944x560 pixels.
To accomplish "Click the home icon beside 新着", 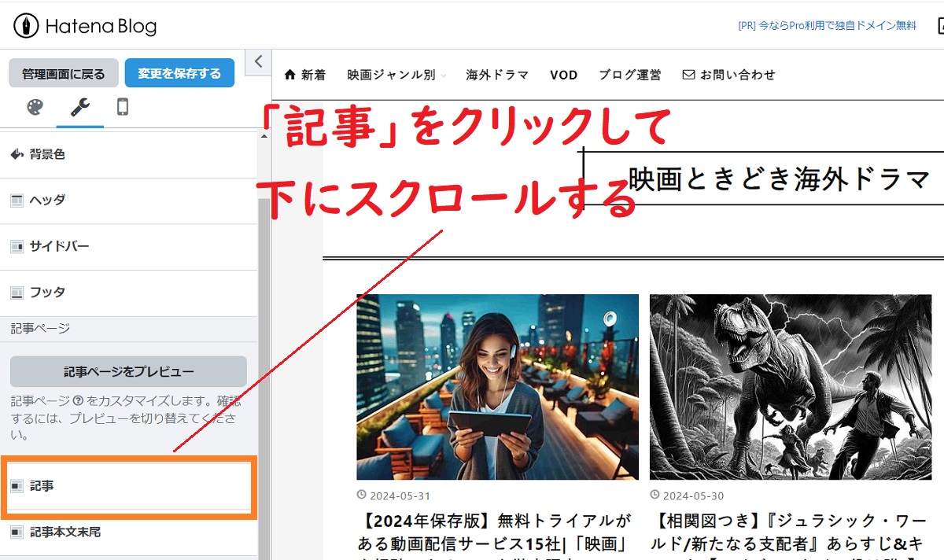I will pos(291,74).
